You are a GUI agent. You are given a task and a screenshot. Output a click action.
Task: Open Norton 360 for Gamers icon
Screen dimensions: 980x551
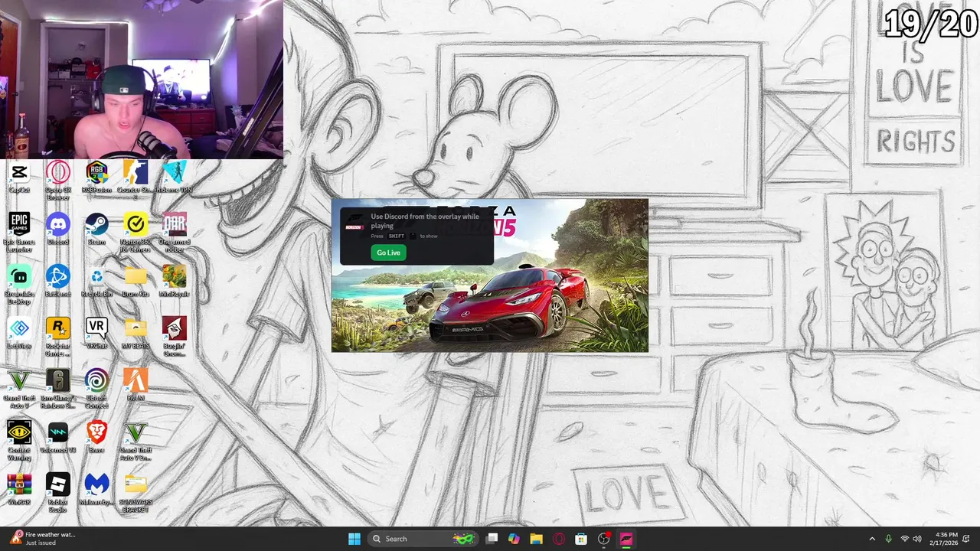click(136, 233)
